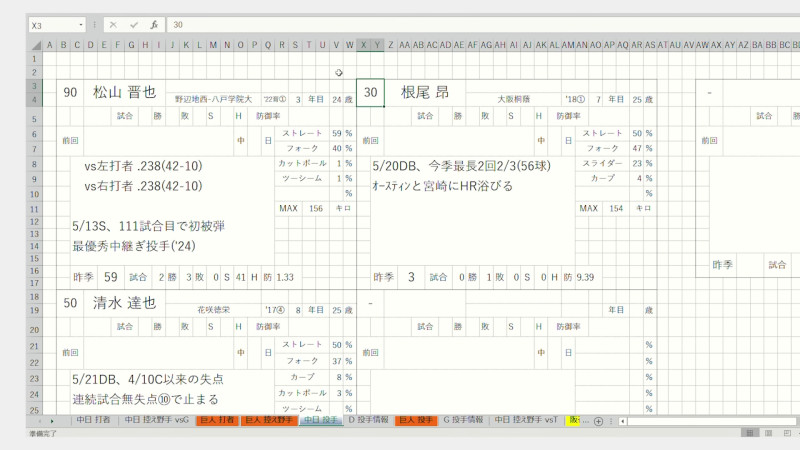The width and height of the screenshot is (800, 450).
Task: Select the 巨人 投手 sheet tab
Action: click(416, 421)
